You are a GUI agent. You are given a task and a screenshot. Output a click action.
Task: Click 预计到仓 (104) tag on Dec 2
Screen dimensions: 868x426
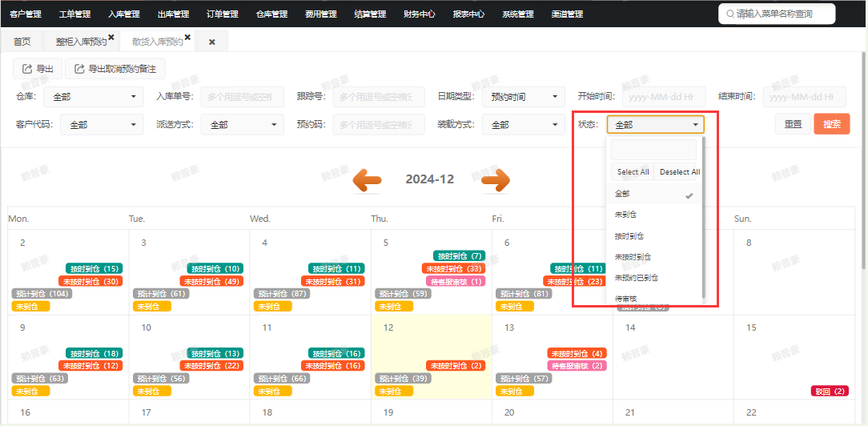point(42,294)
